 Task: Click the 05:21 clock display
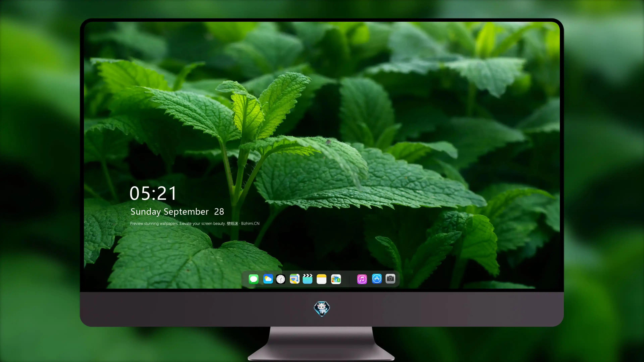[x=153, y=193]
